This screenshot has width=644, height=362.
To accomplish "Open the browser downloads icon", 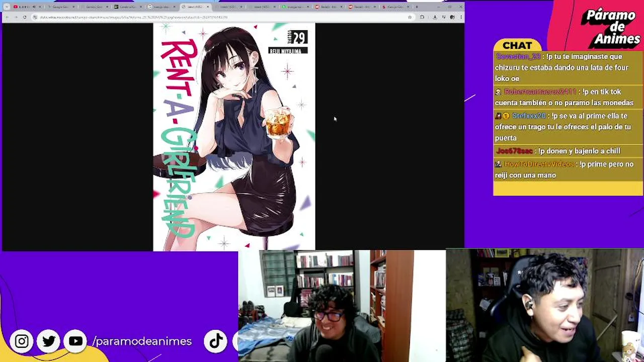I will click(435, 17).
